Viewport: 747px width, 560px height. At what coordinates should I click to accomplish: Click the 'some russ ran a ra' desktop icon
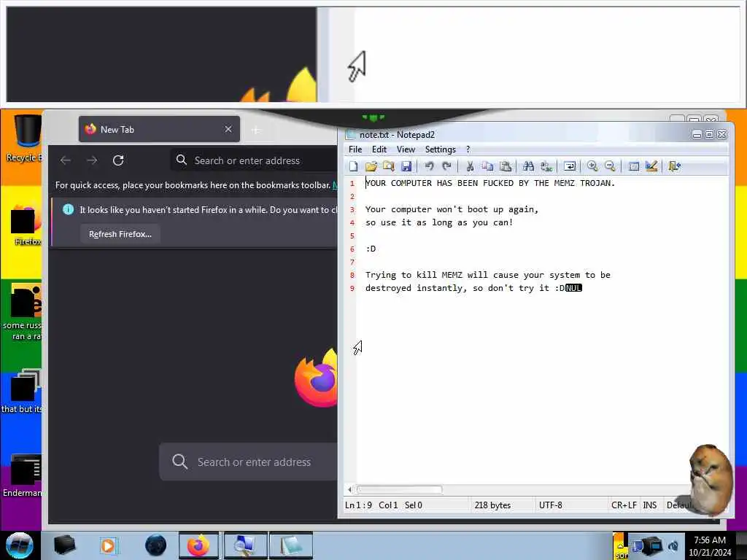tap(22, 312)
